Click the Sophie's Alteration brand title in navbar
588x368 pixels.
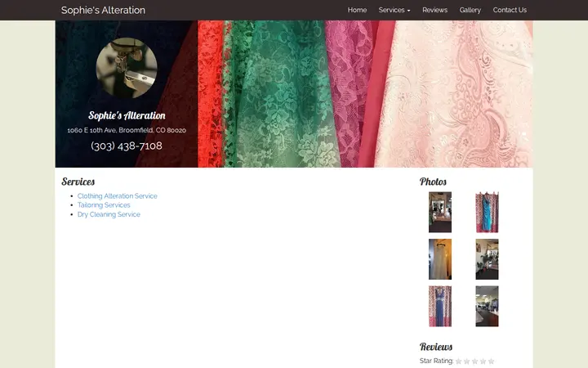tap(103, 10)
